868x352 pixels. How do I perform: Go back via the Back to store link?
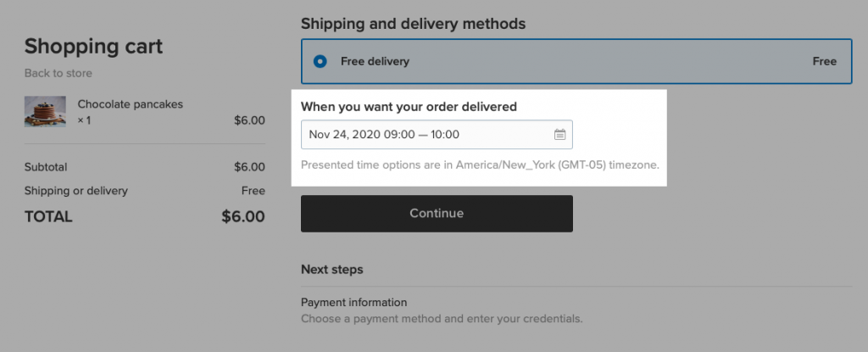(x=58, y=73)
